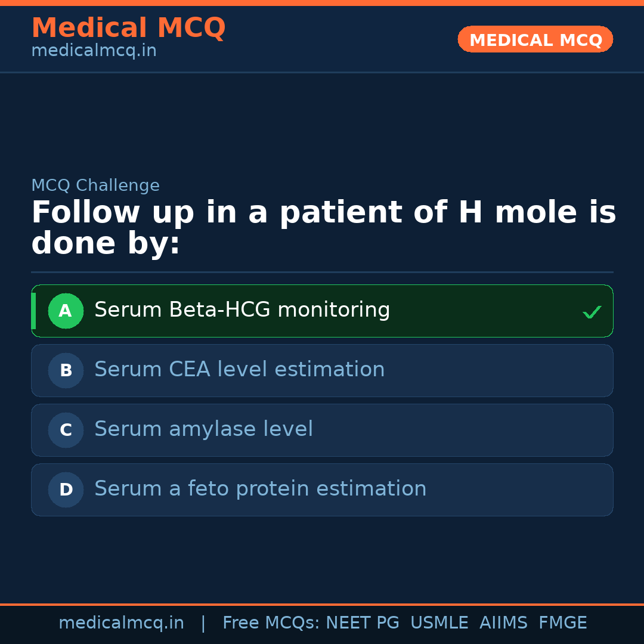Image resolution: width=644 pixels, height=644 pixels.
Task: Click USMLE in footer
Action: point(439,623)
